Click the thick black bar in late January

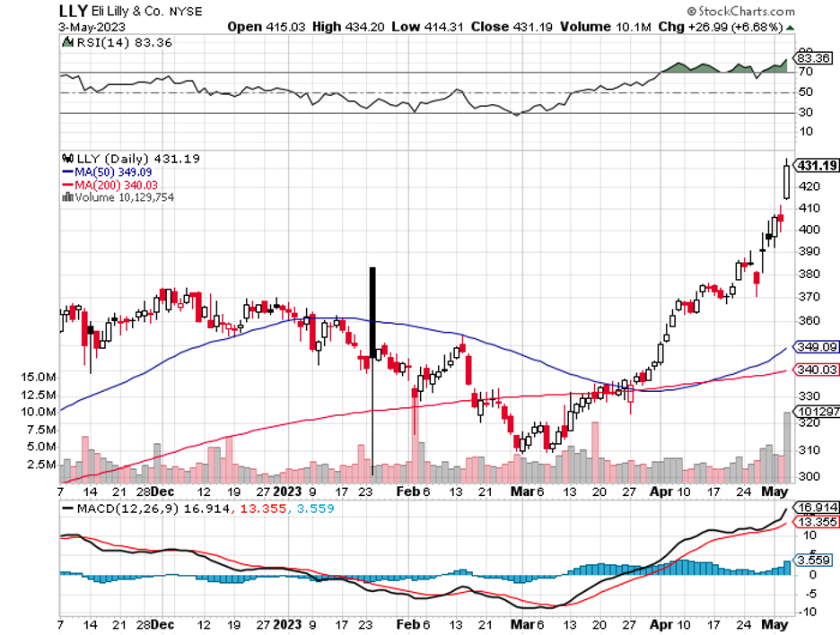pos(372,312)
